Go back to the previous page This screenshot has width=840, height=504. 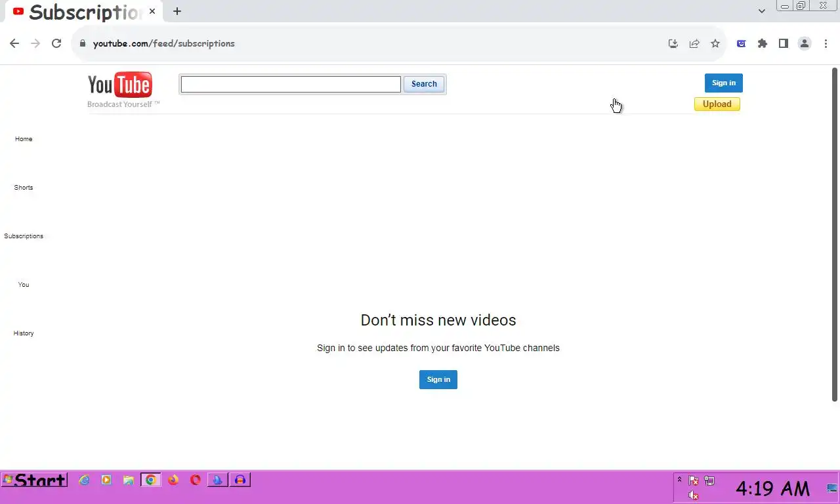[14, 43]
